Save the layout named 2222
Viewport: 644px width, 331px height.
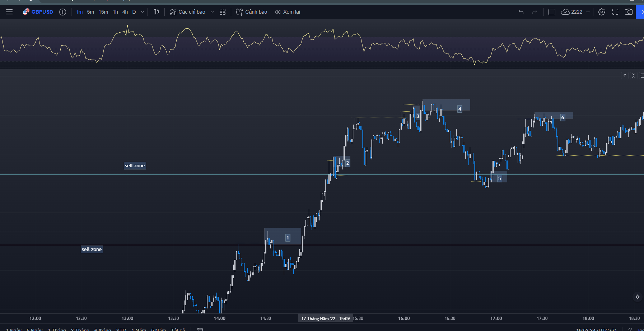tap(572, 12)
